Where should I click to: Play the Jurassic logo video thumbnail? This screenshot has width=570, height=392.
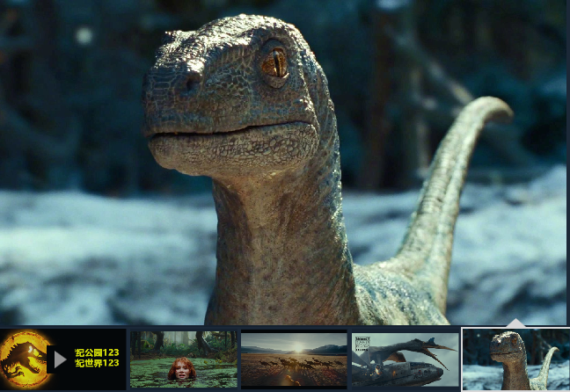coord(60,359)
